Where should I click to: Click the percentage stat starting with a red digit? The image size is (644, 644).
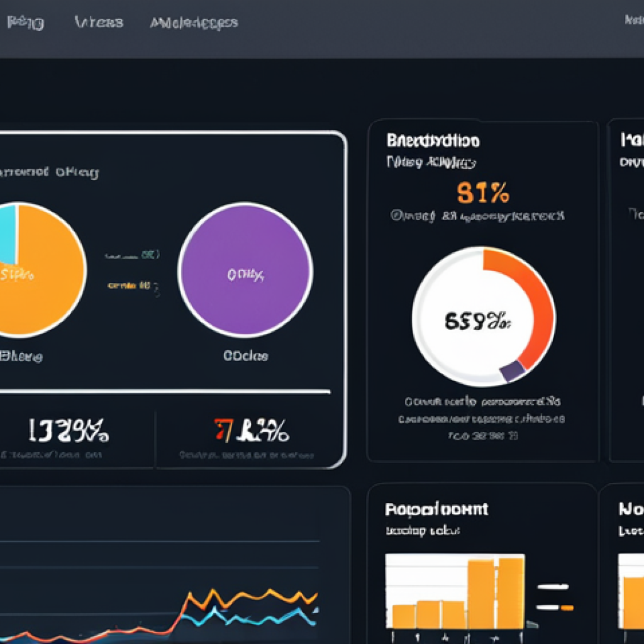click(252, 430)
